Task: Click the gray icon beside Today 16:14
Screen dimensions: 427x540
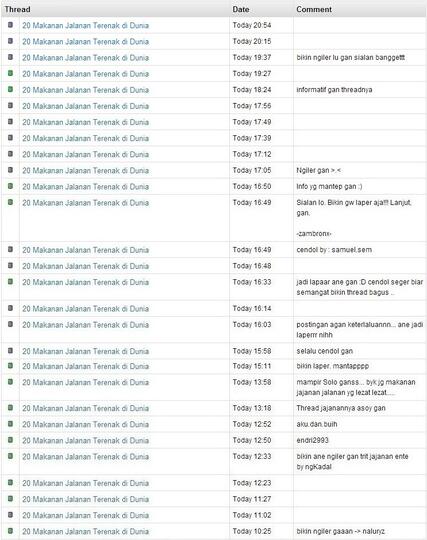Action: tap(10, 308)
